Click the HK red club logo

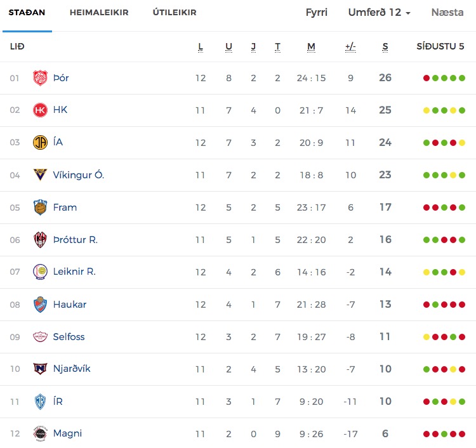(x=40, y=110)
